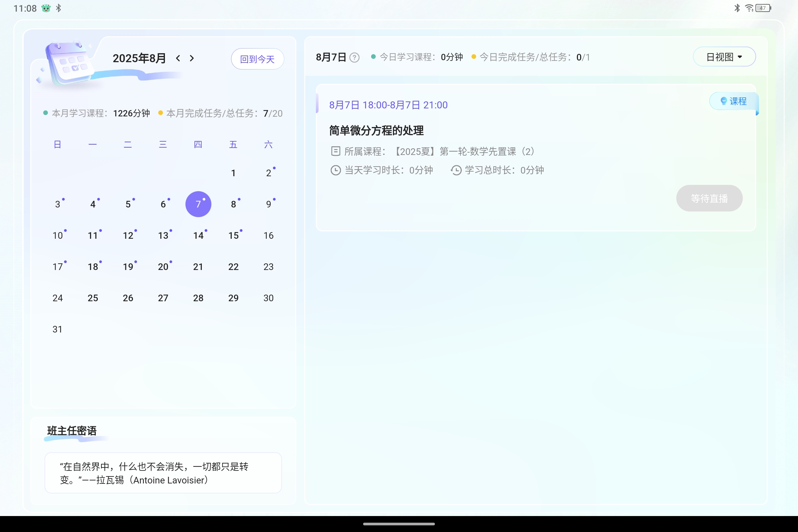Image resolution: width=798 pixels, height=532 pixels.
Task: Select August 1 on the calendar
Action: (x=233, y=173)
